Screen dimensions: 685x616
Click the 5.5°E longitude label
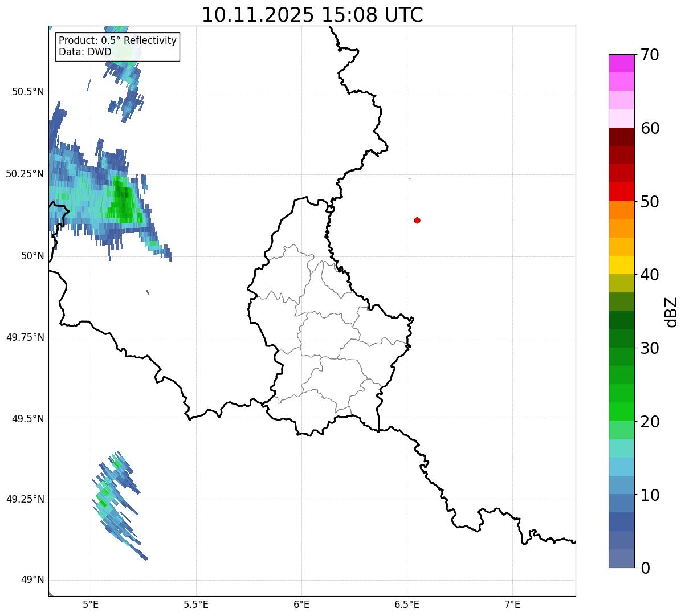[x=196, y=604]
